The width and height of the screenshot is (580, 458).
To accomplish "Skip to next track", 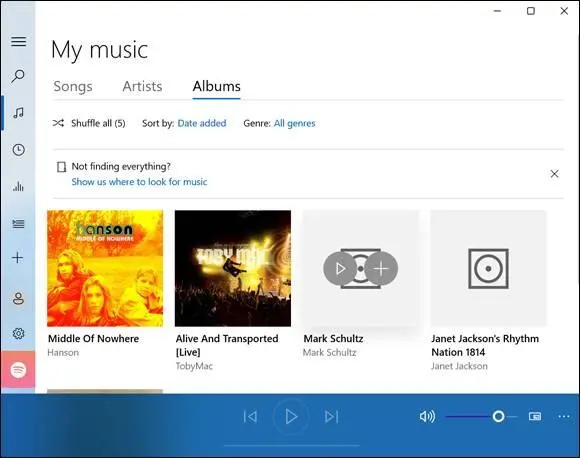I will click(331, 417).
